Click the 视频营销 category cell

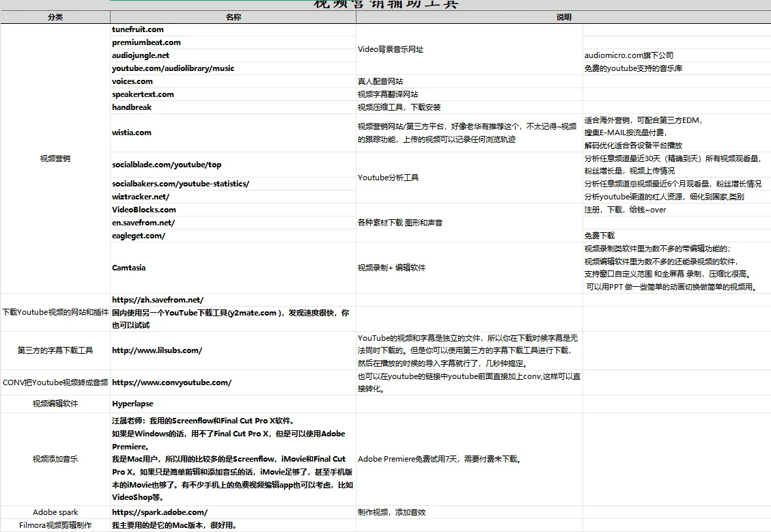(x=55, y=158)
